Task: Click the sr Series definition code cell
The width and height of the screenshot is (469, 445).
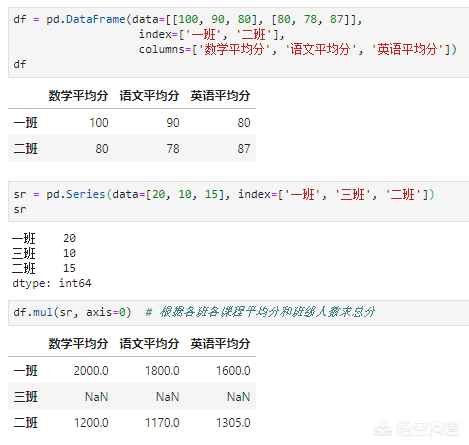Action: (238, 201)
